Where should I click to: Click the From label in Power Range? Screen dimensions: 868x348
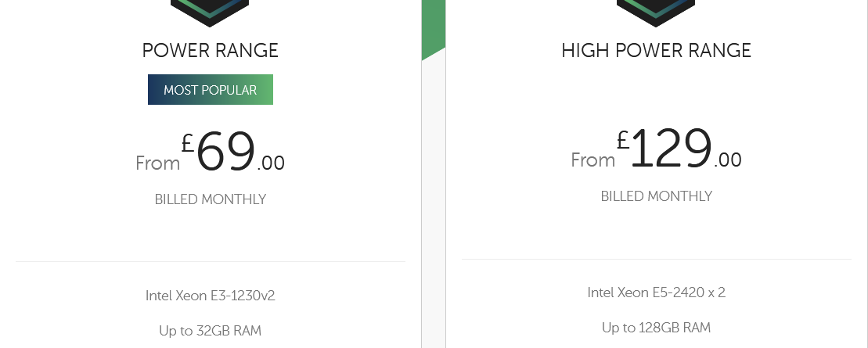(158, 163)
